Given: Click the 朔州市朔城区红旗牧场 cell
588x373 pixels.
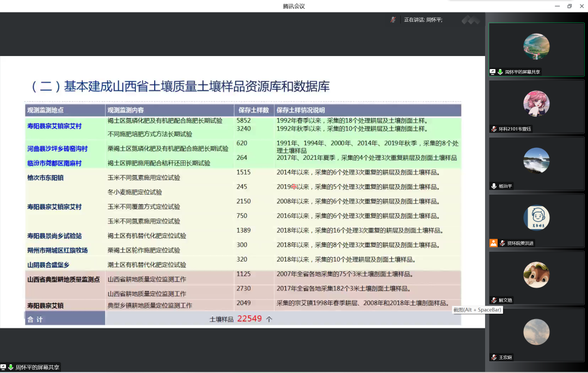Looking at the screenshot, I should 57,251.
